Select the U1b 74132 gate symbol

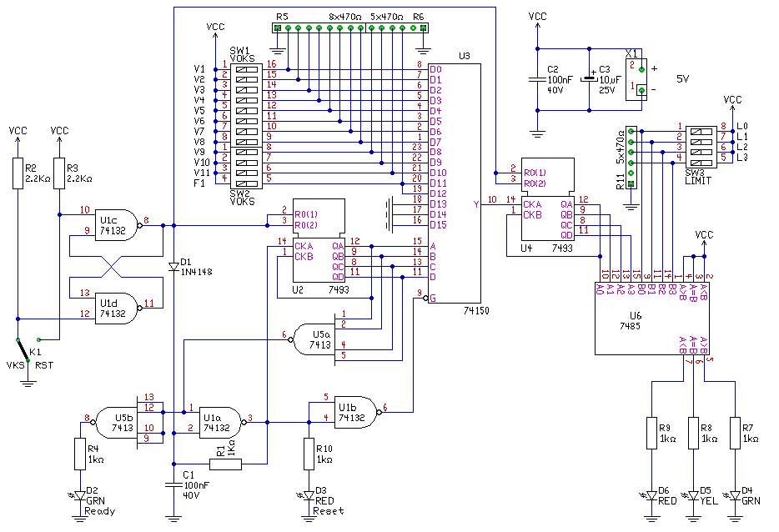pyautogui.click(x=358, y=412)
